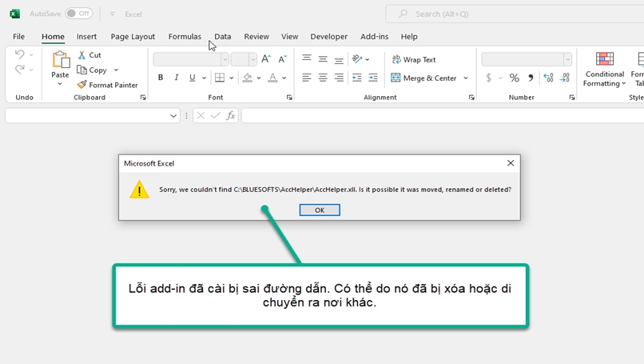644x364 pixels.
Task: Click the Top Align icon
Action: pyautogui.click(x=307, y=59)
